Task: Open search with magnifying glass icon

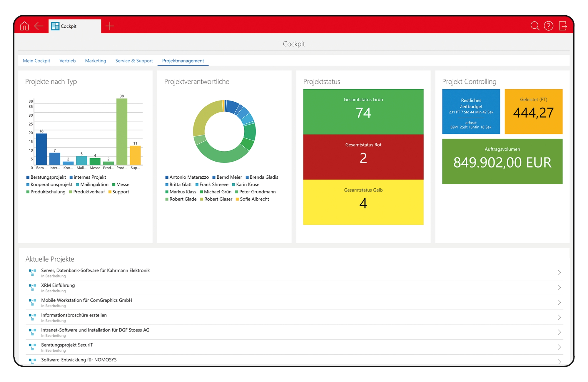Action: pyautogui.click(x=534, y=26)
